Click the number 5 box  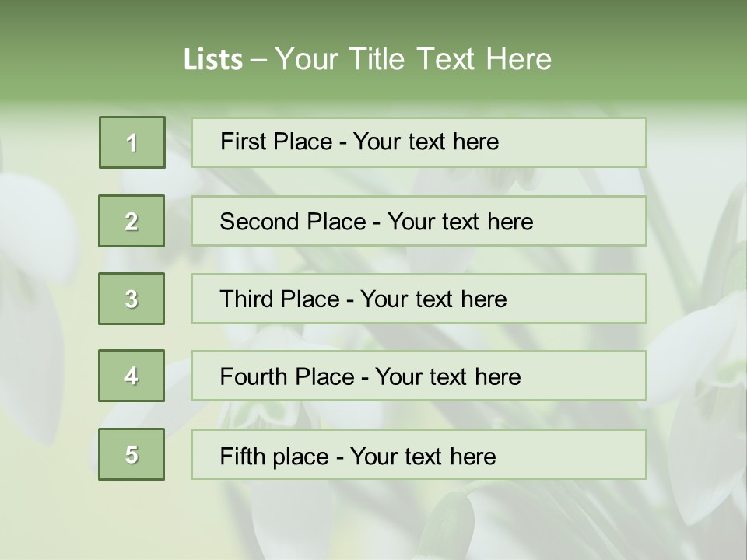[x=132, y=454]
